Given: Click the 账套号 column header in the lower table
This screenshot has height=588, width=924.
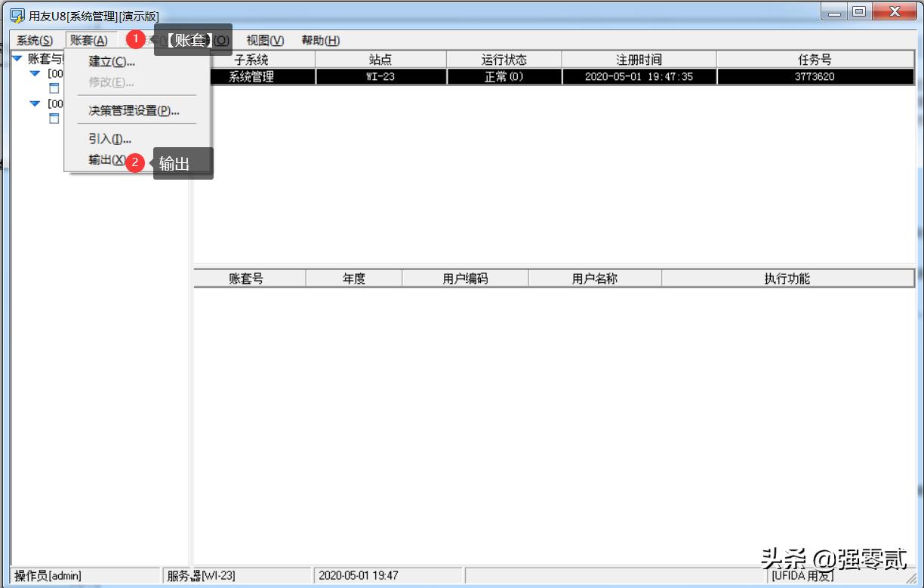Looking at the screenshot, I should (x=249, y=278).
